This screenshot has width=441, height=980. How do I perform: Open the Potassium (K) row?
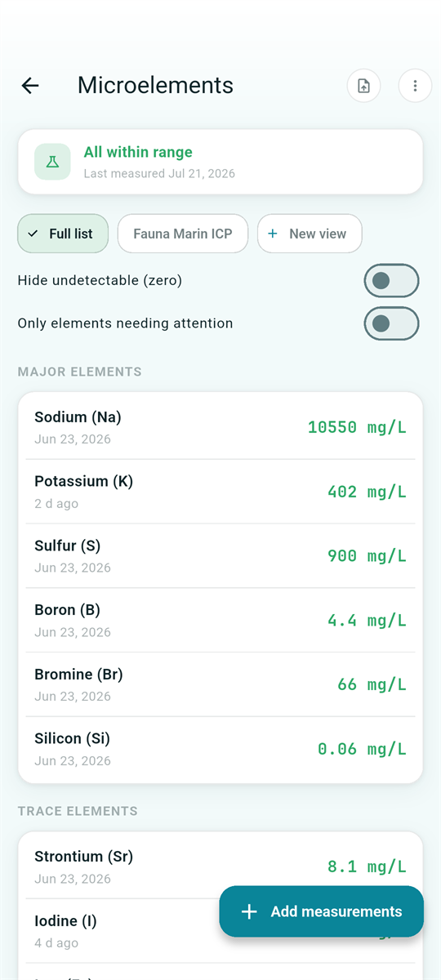220,492
